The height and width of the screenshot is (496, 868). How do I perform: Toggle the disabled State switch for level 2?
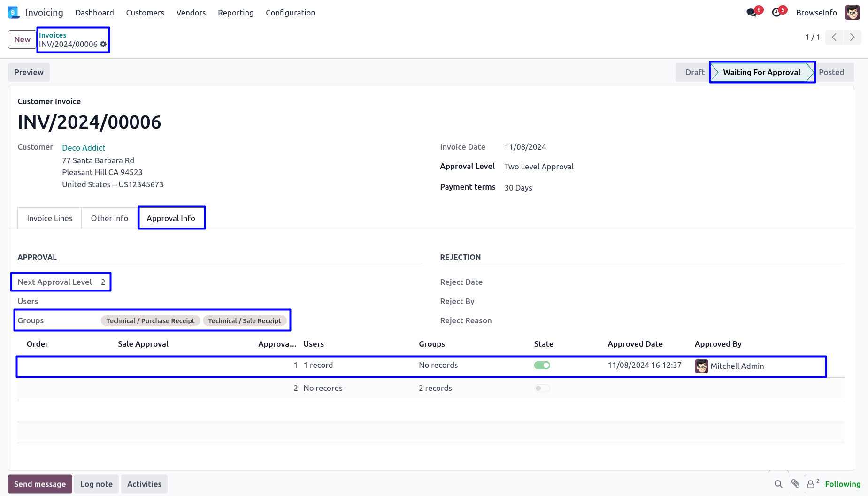[x=542, y=388]
